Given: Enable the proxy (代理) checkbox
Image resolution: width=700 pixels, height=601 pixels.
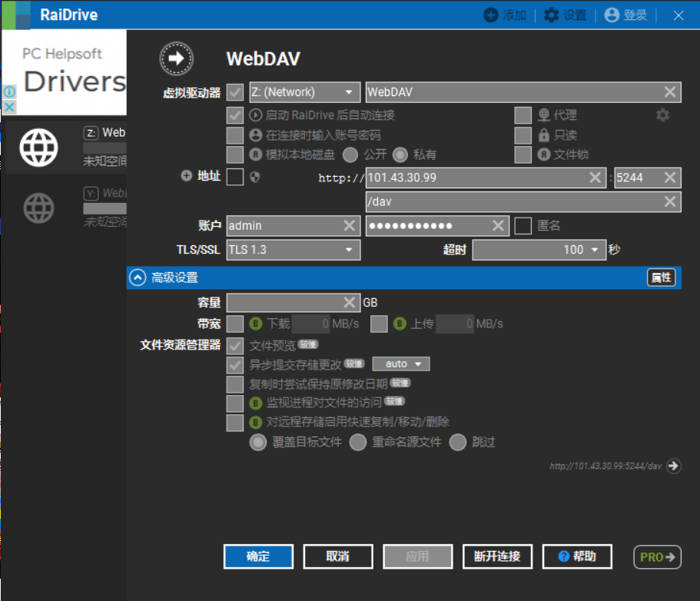Looking at the screenshot, I should pos(523,115).
